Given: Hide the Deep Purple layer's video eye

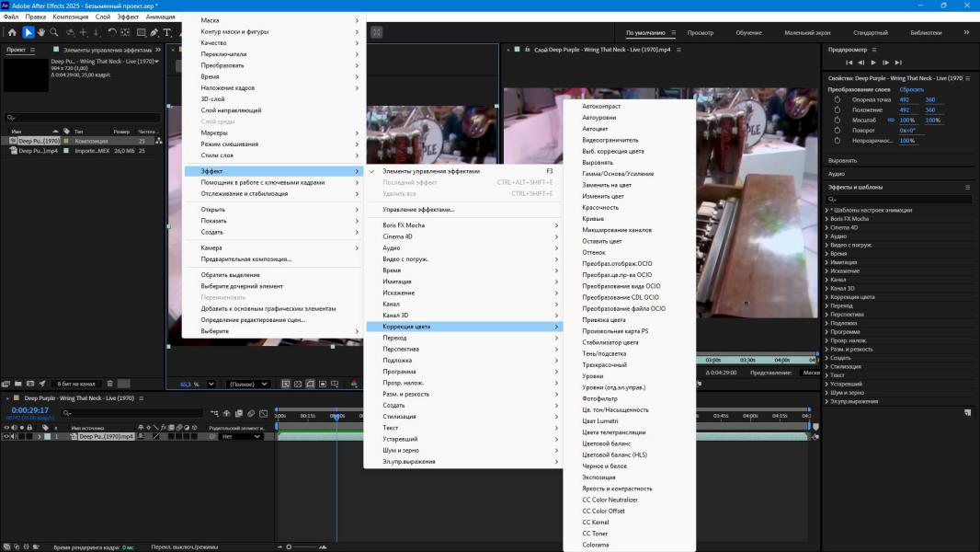Looking at the screenshot, I should click(x=6, y=436).
